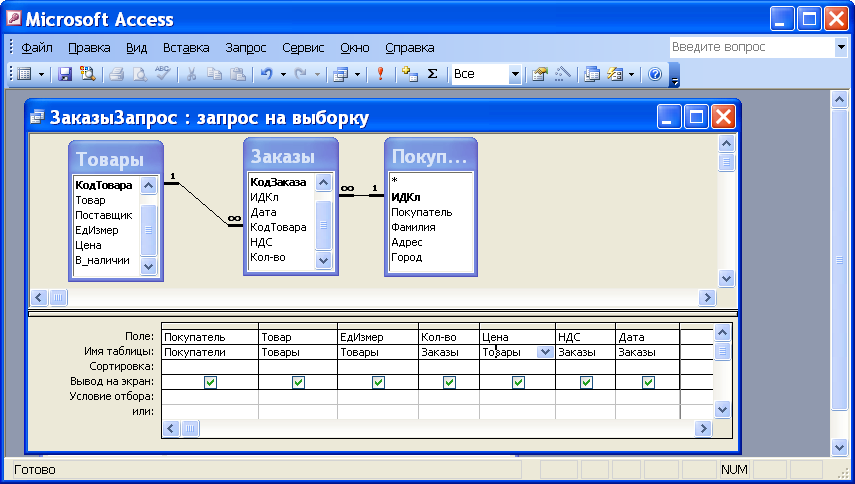Uncheck display box for Покупатель column
Viewport: 855px width, 484px height.
click(x=210, y=382)
